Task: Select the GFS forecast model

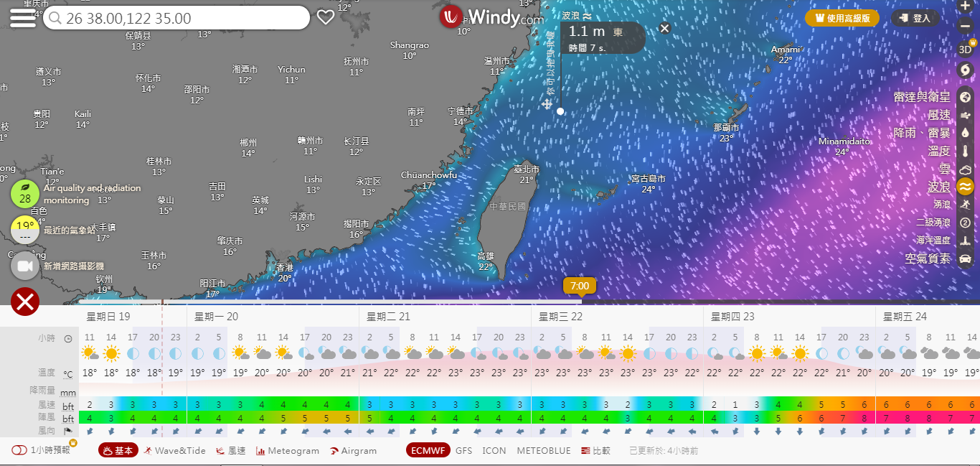Action: tap(463, 450)
